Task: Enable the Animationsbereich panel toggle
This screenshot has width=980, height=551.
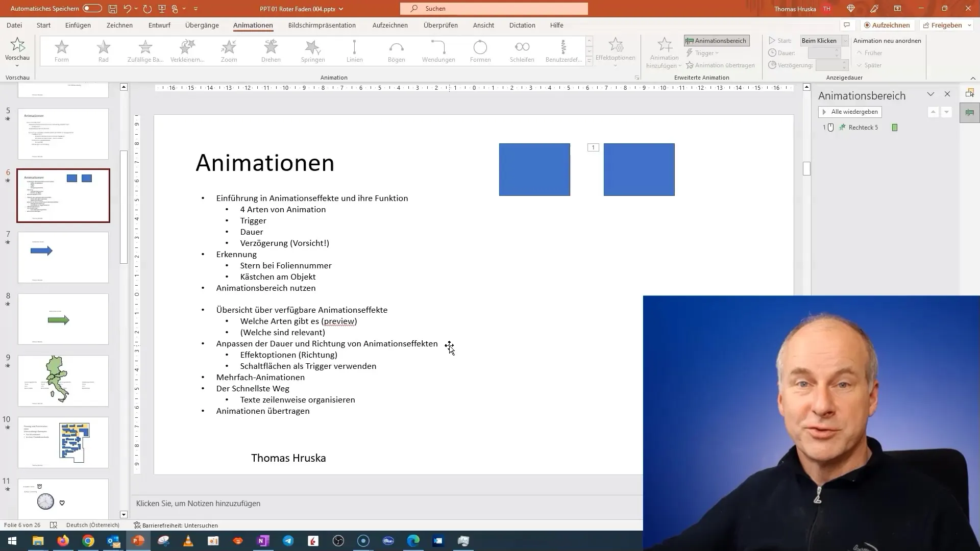Action: click(716, 40)
